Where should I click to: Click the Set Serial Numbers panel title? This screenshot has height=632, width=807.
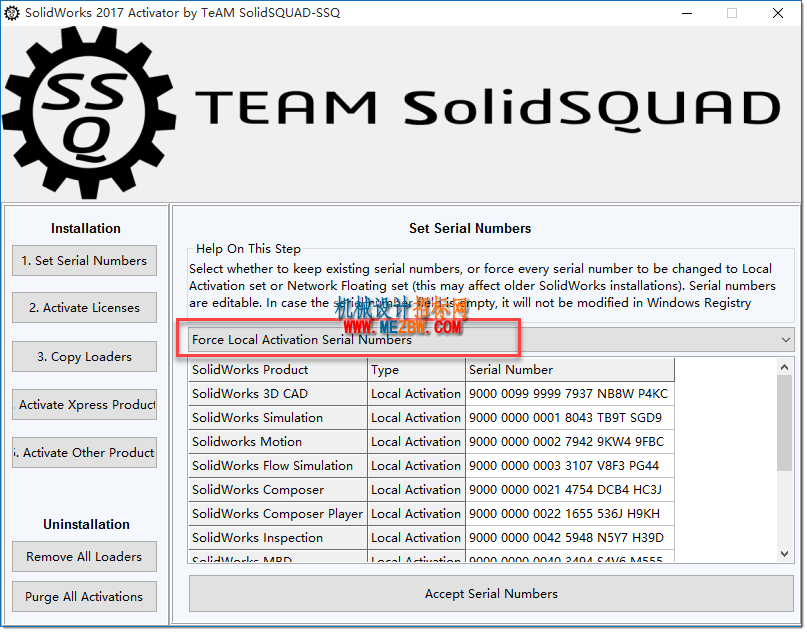[470, 229]
